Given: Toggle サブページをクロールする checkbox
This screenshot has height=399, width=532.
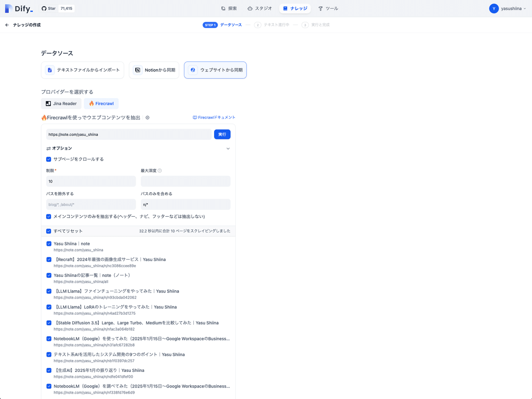Looking at the screenshot, I should point(49,159).
